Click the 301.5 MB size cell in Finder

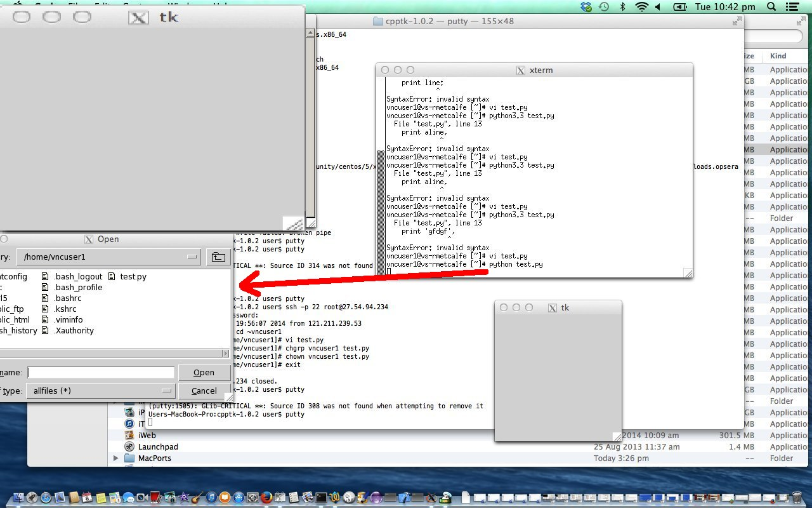(737, 436)
